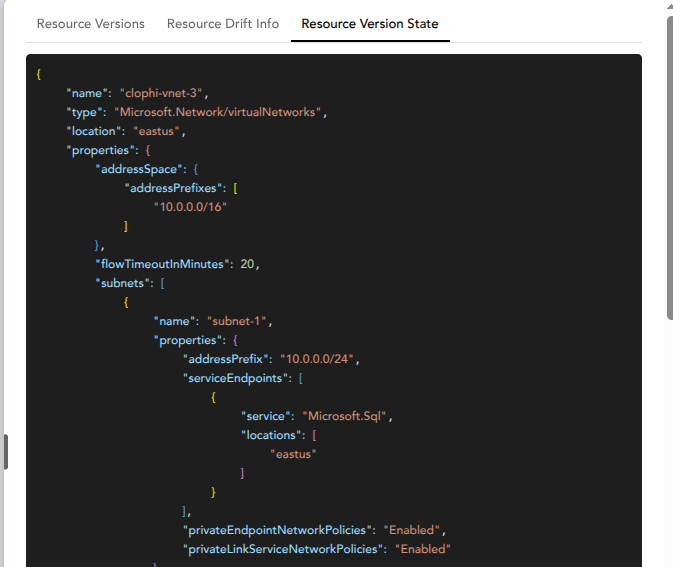Screen dimensions: 673x567
Task: Click the "clophi-vnet-3" name value
Action: (161, 93)
